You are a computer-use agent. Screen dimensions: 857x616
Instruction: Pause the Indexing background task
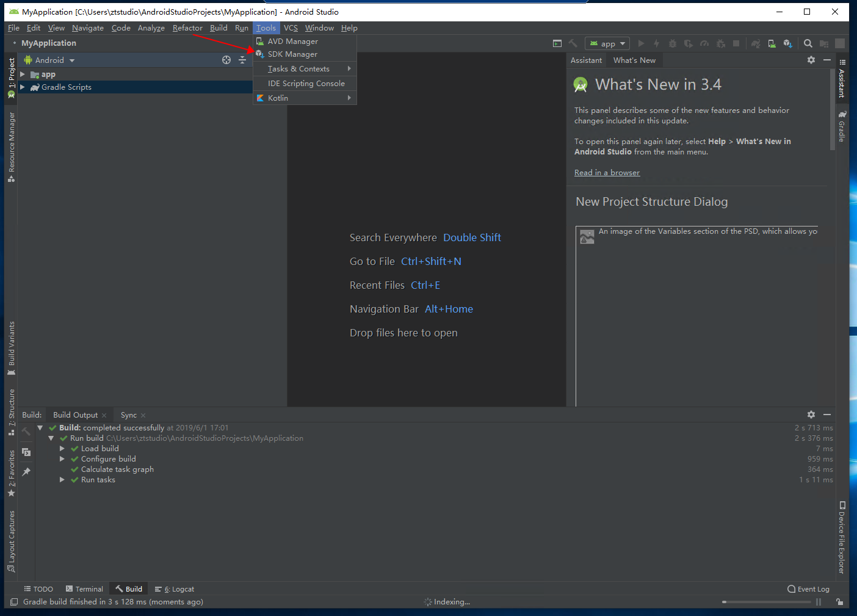pyautogui.click(x=819, y=602)
